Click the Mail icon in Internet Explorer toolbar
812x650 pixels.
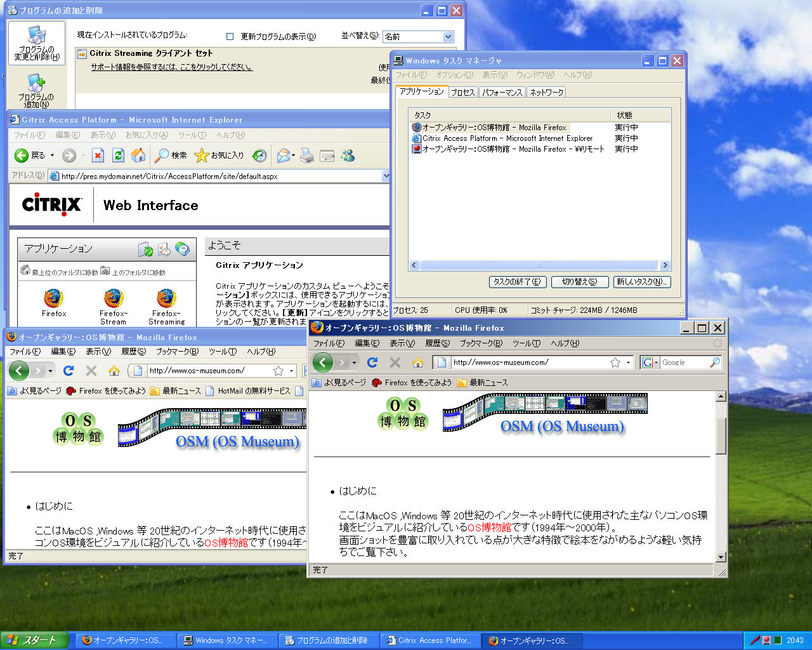[x=283, y=156]
